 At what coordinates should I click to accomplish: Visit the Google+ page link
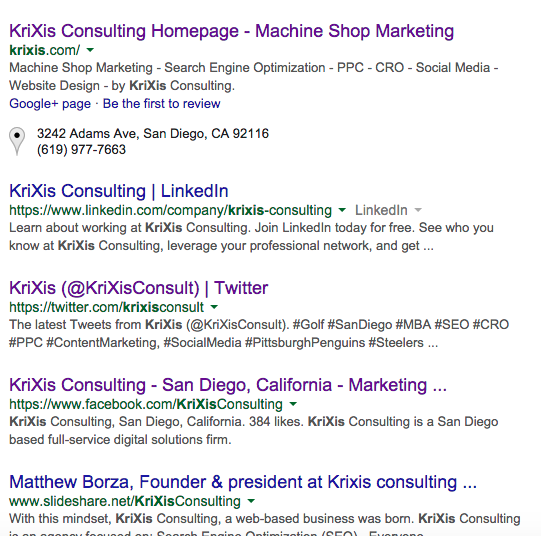(x=50, y=104)
